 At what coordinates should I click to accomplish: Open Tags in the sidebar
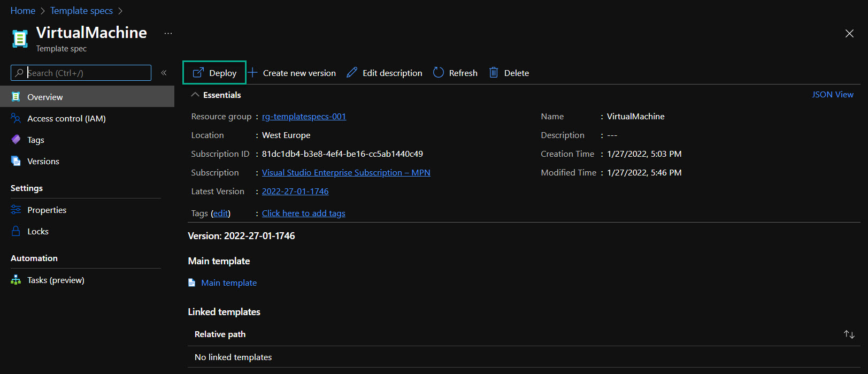[35, 140]
